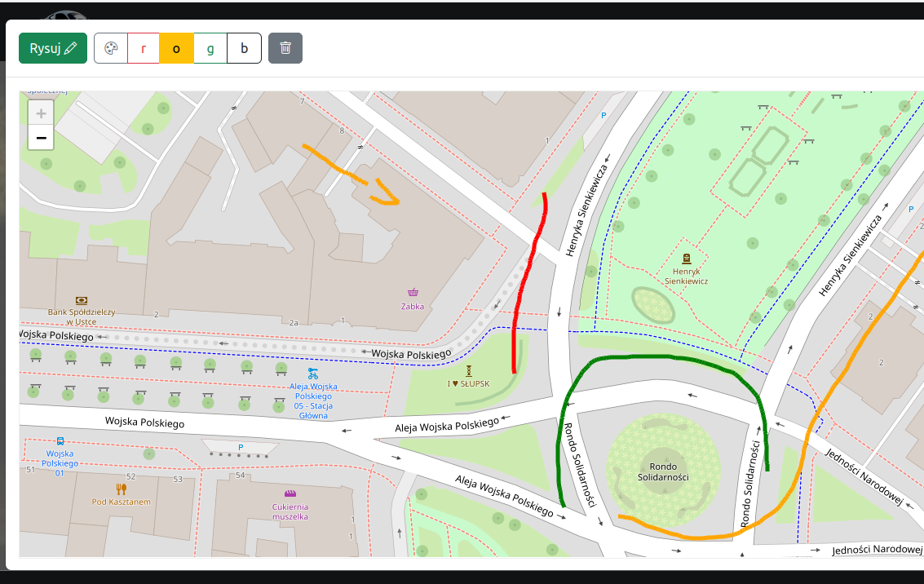Click the trash delete button
The height and width of the screenshot is (584, 924).
[x=285, y=48]
